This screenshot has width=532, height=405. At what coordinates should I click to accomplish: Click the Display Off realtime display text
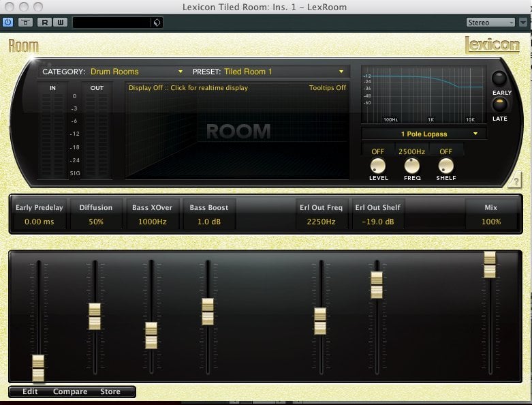pyautogui.click(x=188, y=87)
